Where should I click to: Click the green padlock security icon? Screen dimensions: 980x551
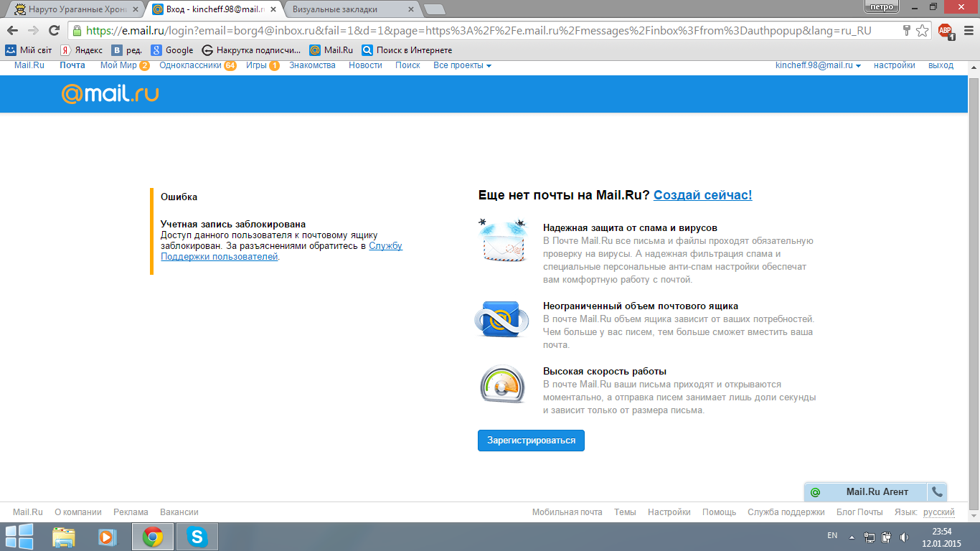[x=77, y=31]
